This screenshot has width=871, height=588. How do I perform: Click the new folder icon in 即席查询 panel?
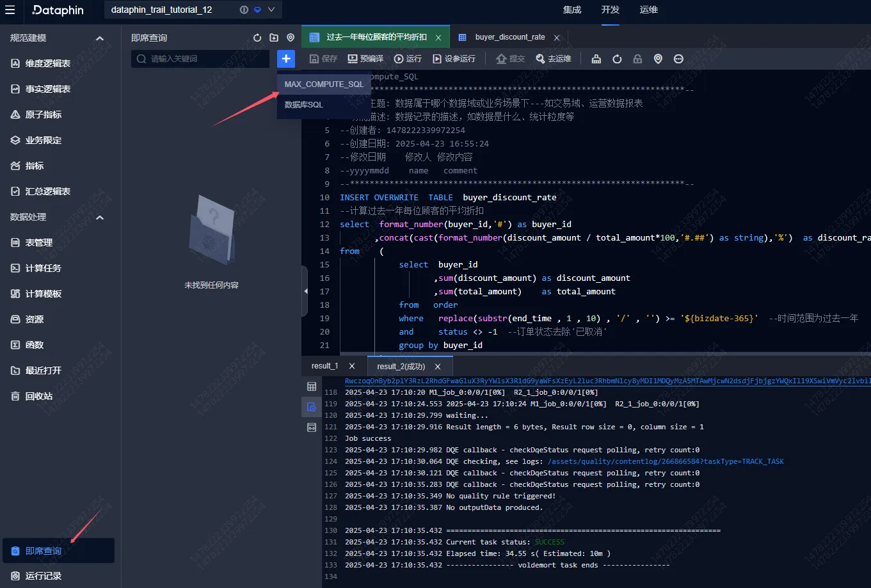(x=274, y=38)
